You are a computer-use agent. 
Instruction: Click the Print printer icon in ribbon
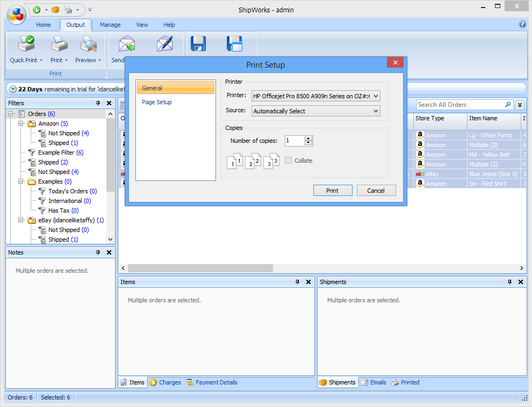[x=59, y=44]
